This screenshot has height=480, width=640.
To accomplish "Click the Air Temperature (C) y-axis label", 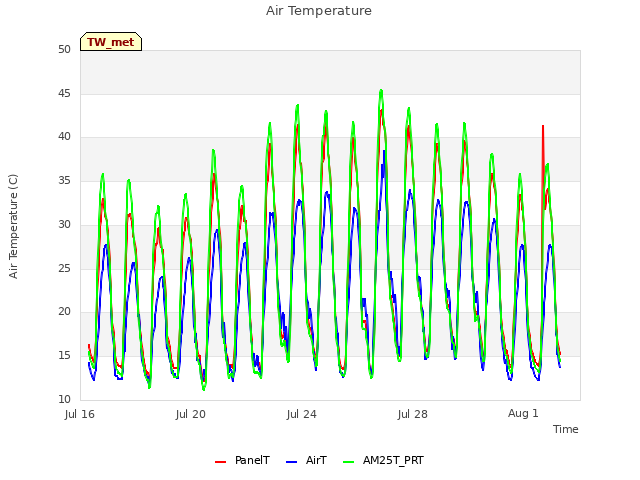I will pos(13,227).
